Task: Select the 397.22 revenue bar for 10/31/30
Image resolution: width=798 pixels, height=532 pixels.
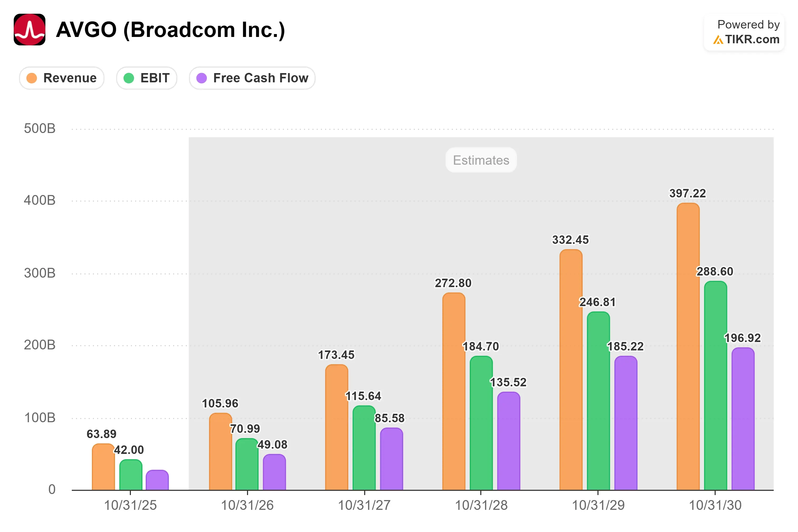Action: coord(688,346)
